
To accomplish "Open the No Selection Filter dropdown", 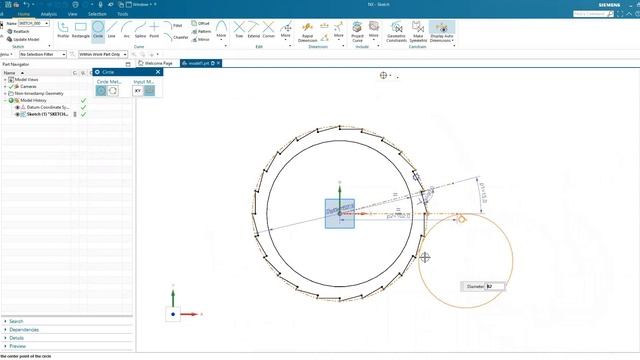I will 64,54.
